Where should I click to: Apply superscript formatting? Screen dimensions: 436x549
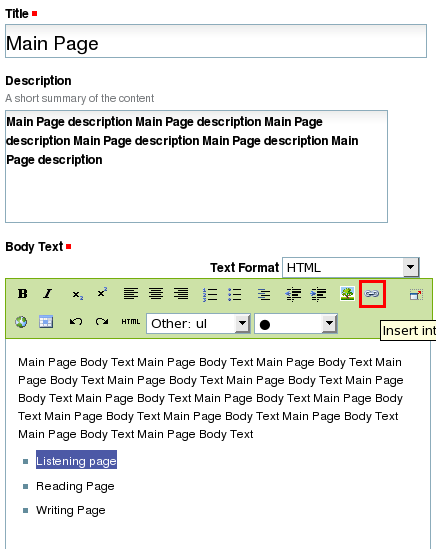[x=102, y=293]
